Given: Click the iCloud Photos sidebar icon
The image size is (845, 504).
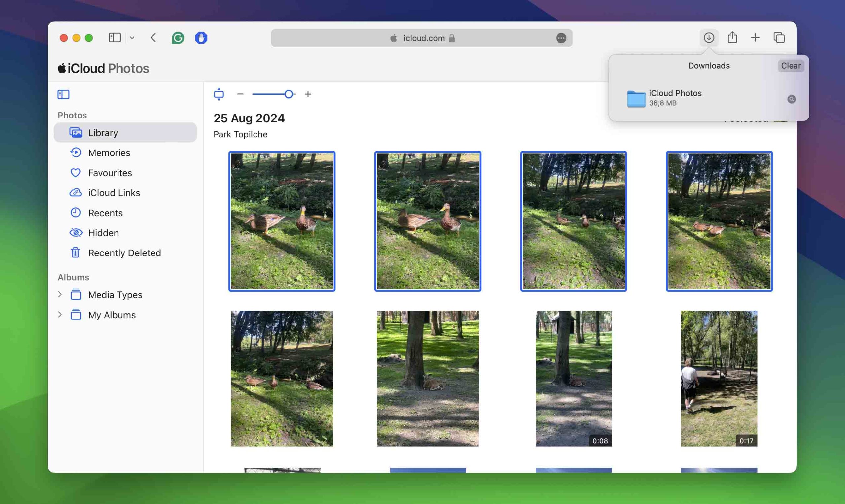Looking at the screenshot, I should pos(63,94).
